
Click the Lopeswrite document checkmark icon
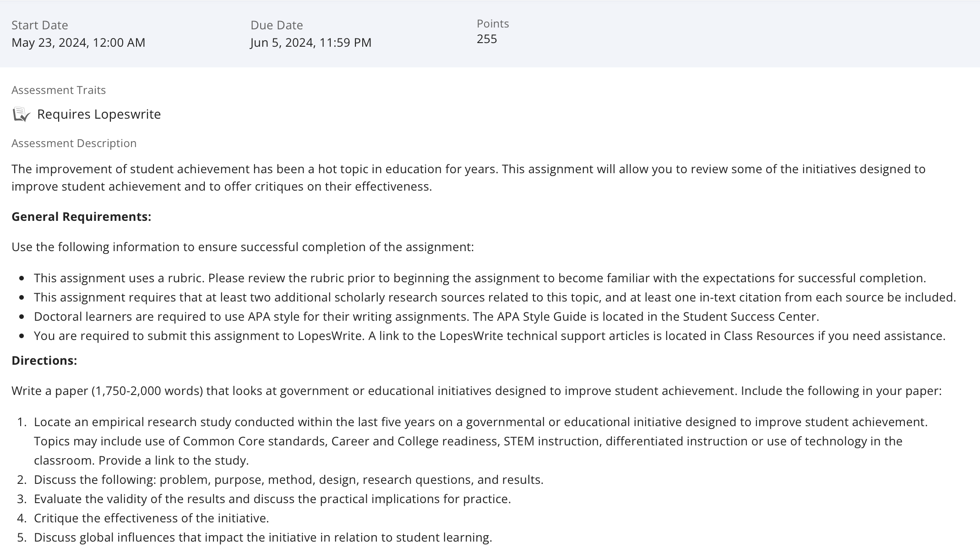(x=21, y=115)
